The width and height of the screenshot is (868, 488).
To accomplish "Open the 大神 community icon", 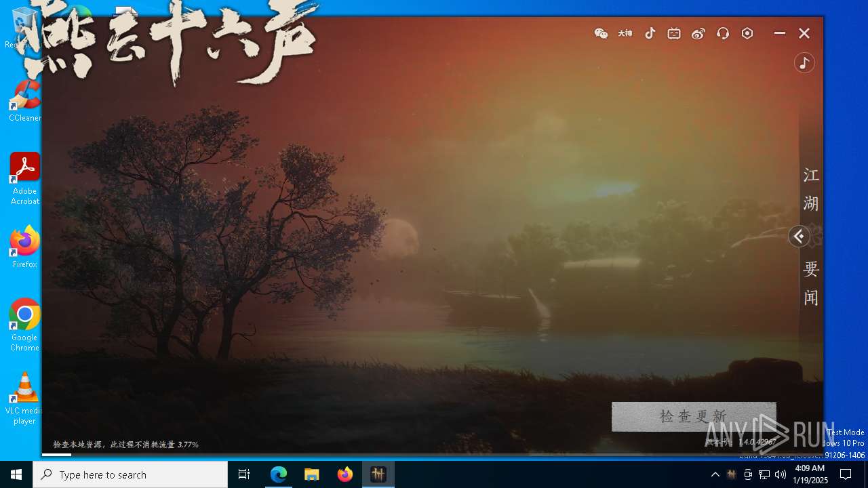I will (625, 33).
